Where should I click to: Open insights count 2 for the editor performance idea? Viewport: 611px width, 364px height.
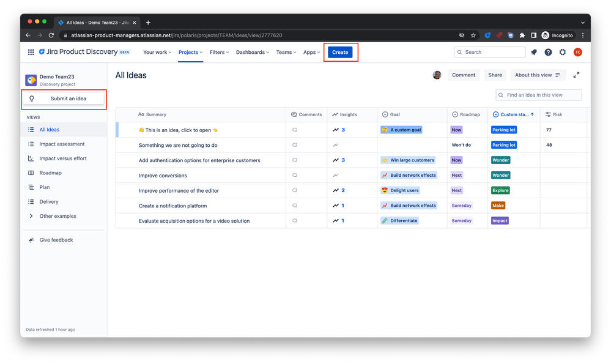339,191
